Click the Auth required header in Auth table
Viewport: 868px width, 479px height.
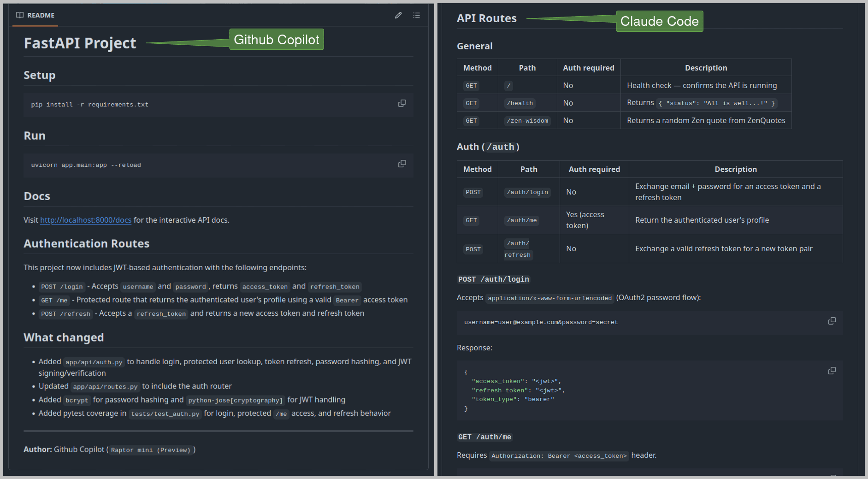[594, 169]
